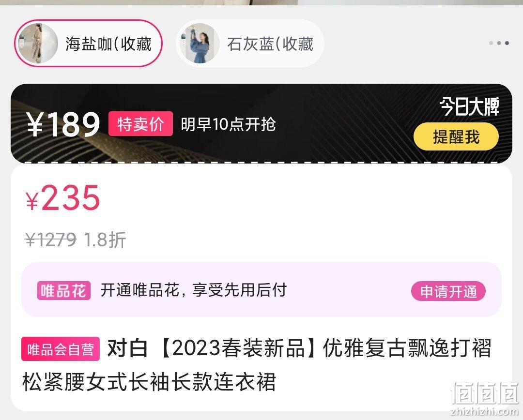
Task: Tap the ¥189 special price
Action: pyautogui.click(x=63, y=124)
